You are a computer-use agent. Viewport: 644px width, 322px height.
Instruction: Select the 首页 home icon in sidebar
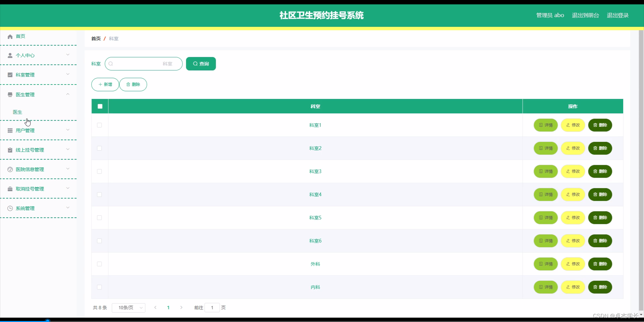[9, 36]
